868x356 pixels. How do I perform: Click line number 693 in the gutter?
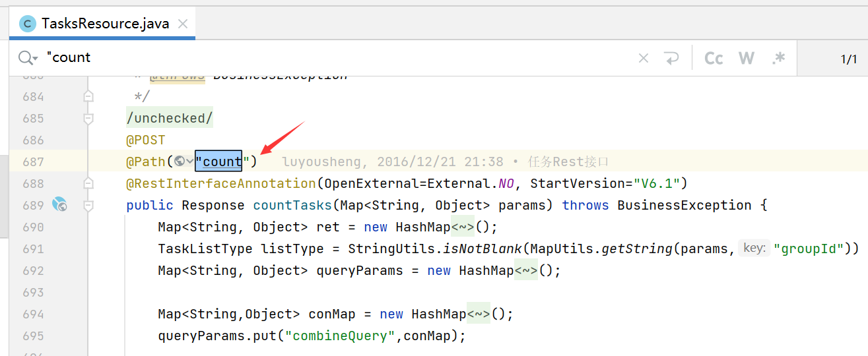33,292
